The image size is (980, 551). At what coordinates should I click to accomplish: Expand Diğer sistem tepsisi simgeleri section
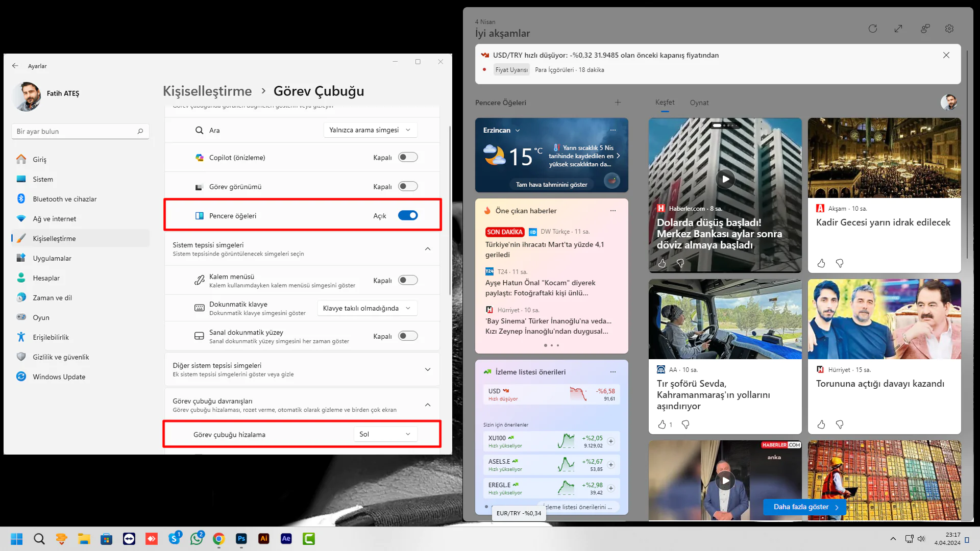(428, 369)
